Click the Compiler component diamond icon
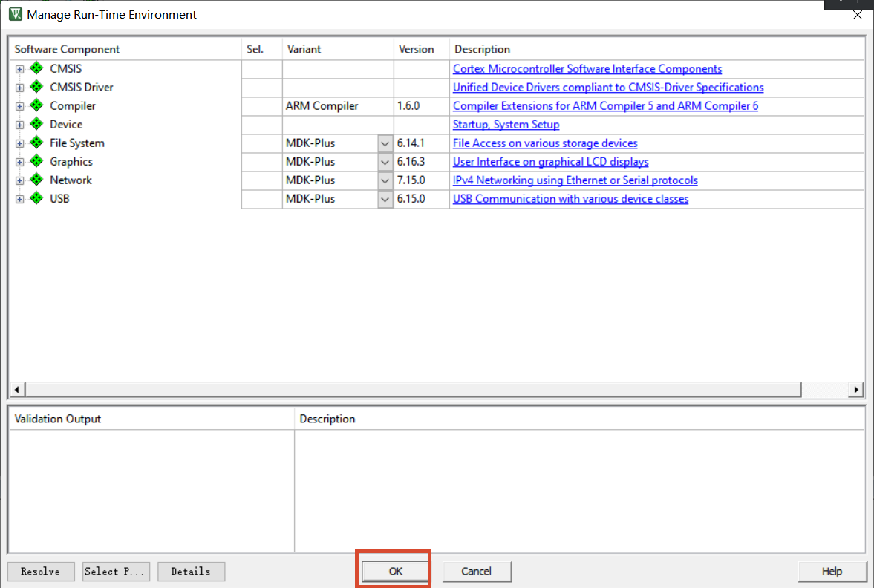 (x=37, y=105)
